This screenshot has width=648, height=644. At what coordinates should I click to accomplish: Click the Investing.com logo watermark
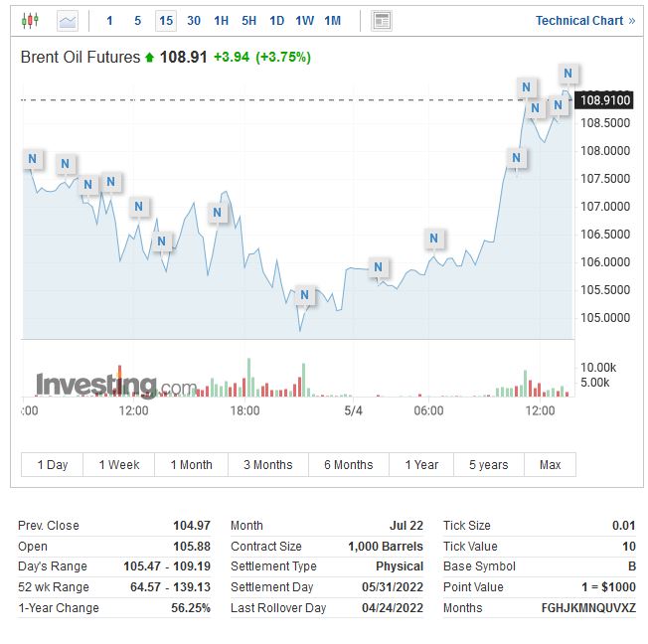pyautogui.click(x=116, y=385)
